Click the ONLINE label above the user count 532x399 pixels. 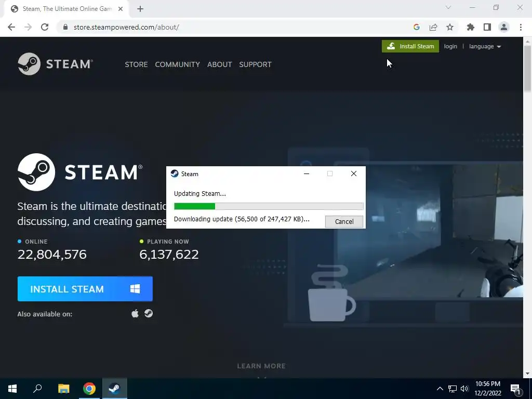[36, 242]
